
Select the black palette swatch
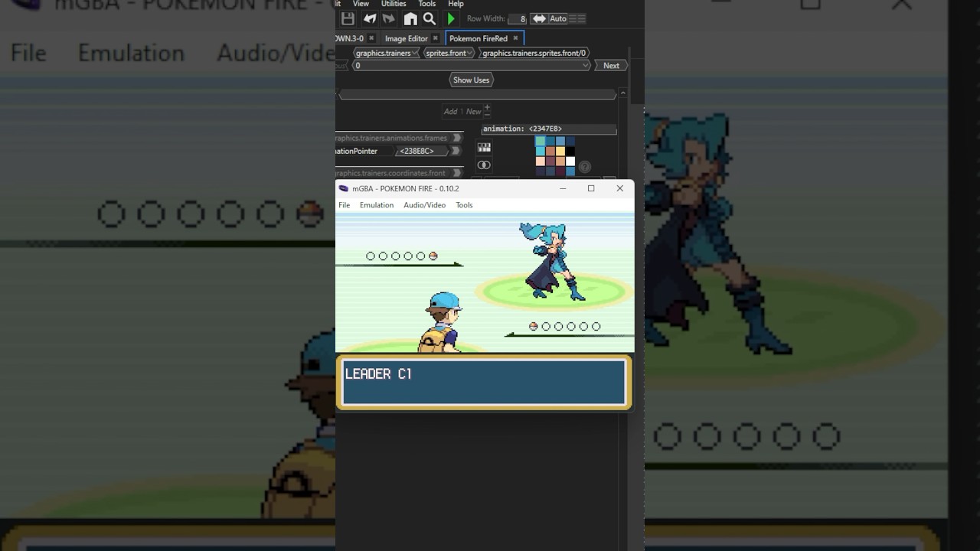tap(570, 151)
